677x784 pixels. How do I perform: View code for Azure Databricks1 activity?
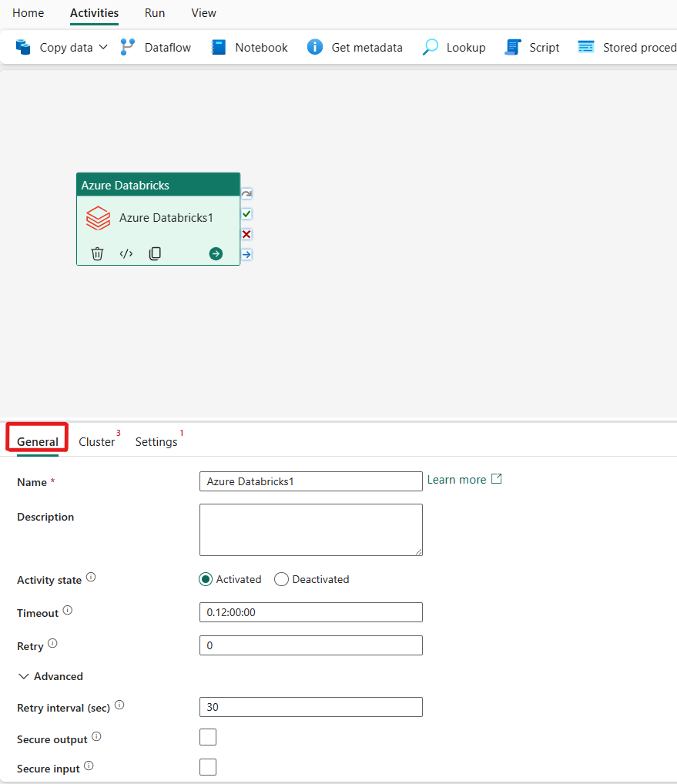(x=126, y=253)
